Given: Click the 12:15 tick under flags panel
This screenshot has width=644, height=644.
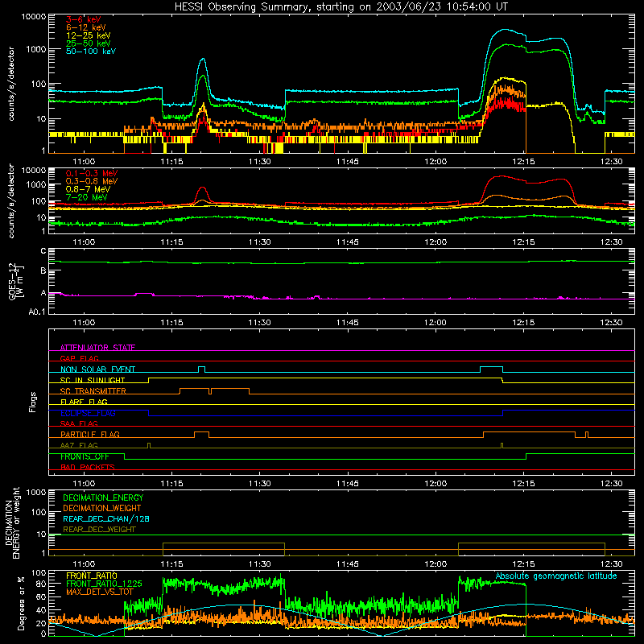Looking at the screenshot, I should click(x=523, y=484).
